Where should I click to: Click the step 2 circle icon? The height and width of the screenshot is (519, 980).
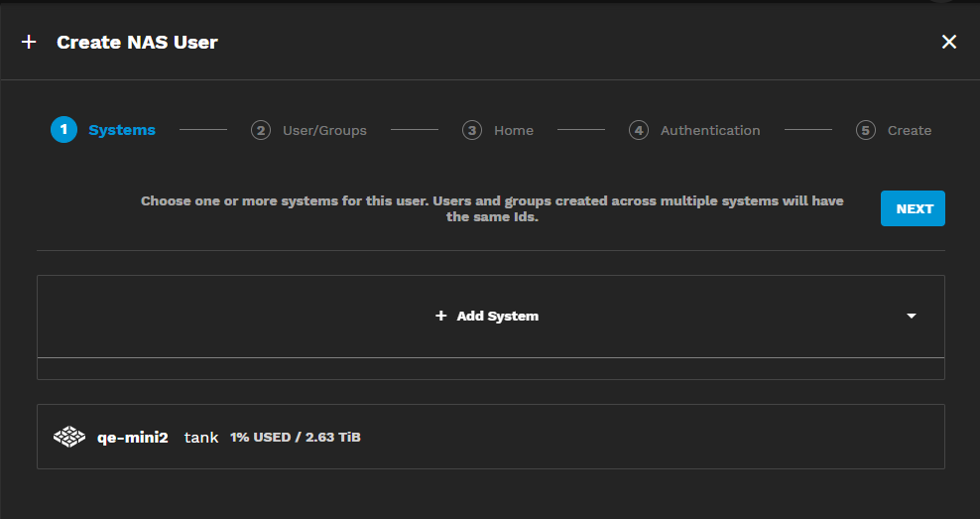pyautogui.click(x=261, y=130)
